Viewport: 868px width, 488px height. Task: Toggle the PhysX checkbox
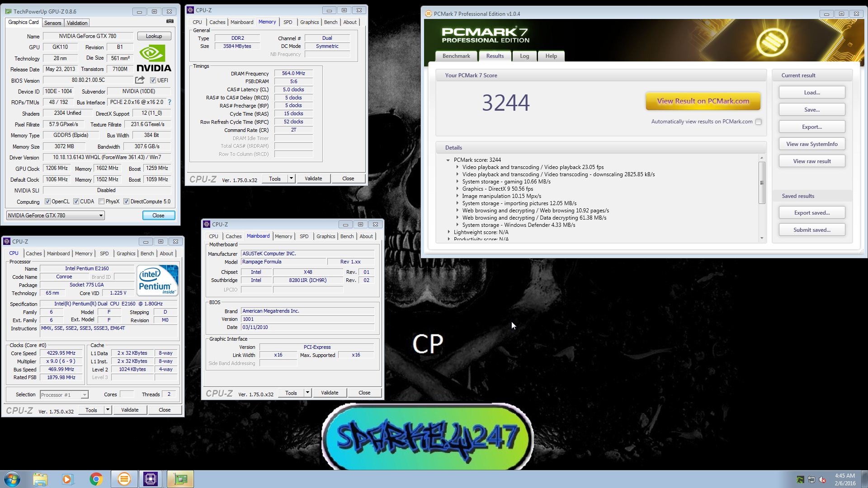point(101,202)
